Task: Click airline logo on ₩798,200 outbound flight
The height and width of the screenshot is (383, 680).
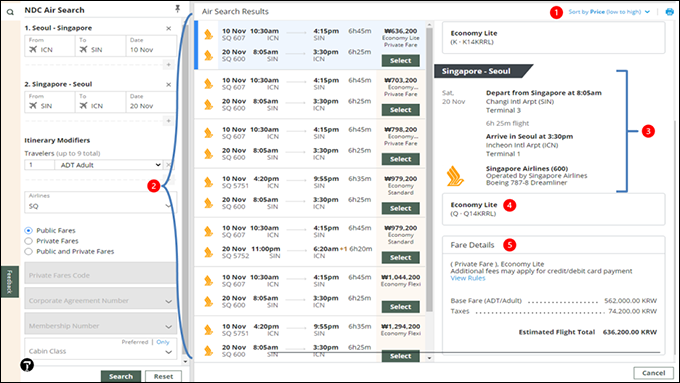Action: tap(209, 133)
